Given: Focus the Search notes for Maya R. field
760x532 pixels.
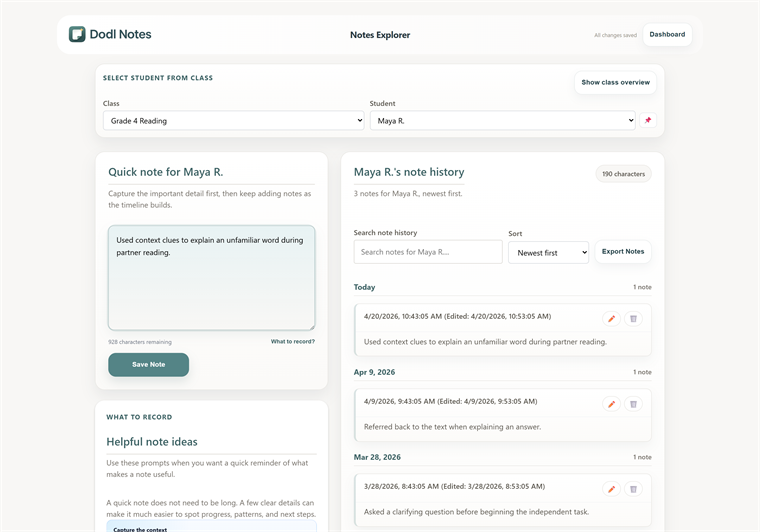Looking at the screenshot, I should [428, 252].
